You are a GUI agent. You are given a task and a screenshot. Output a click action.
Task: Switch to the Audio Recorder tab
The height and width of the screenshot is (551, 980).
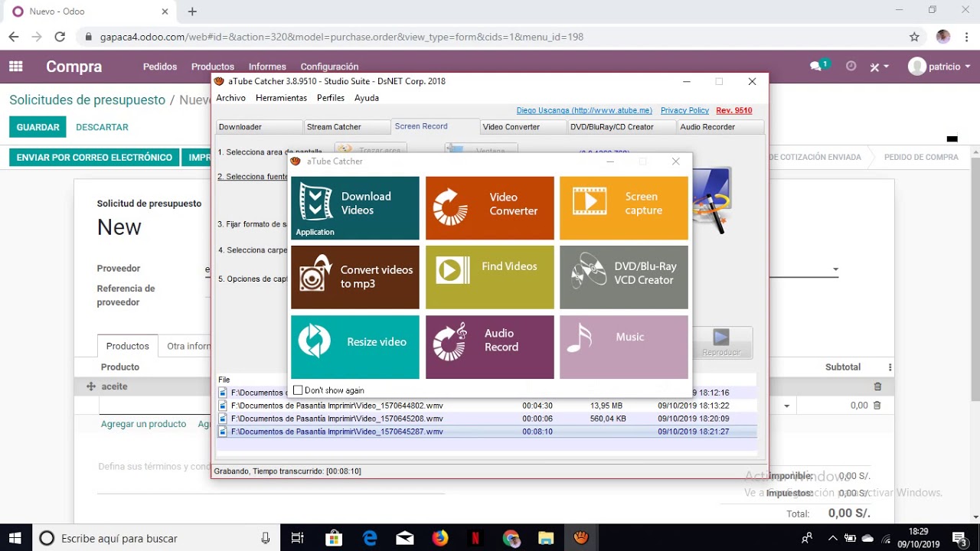[x=720, y=127]
